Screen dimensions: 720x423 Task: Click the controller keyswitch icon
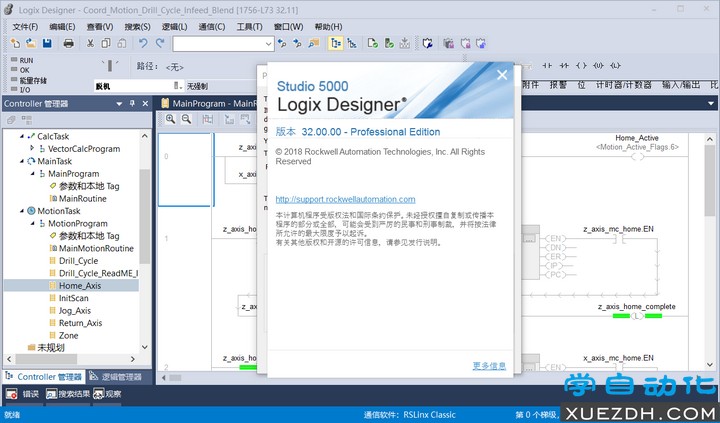110,66
